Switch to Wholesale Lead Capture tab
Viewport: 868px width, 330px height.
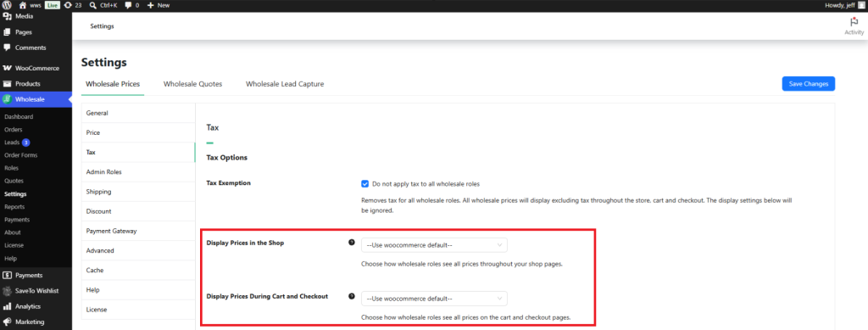point(285,84)
